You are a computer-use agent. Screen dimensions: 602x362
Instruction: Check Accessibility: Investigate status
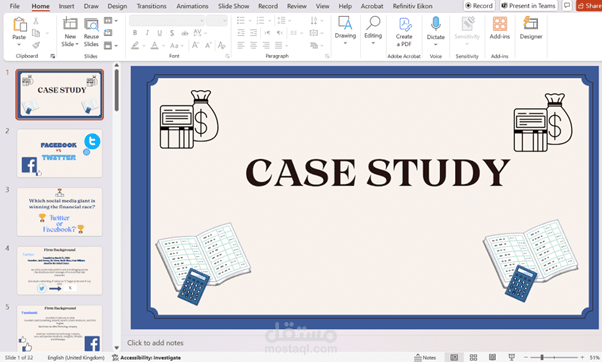pos(146,357)
